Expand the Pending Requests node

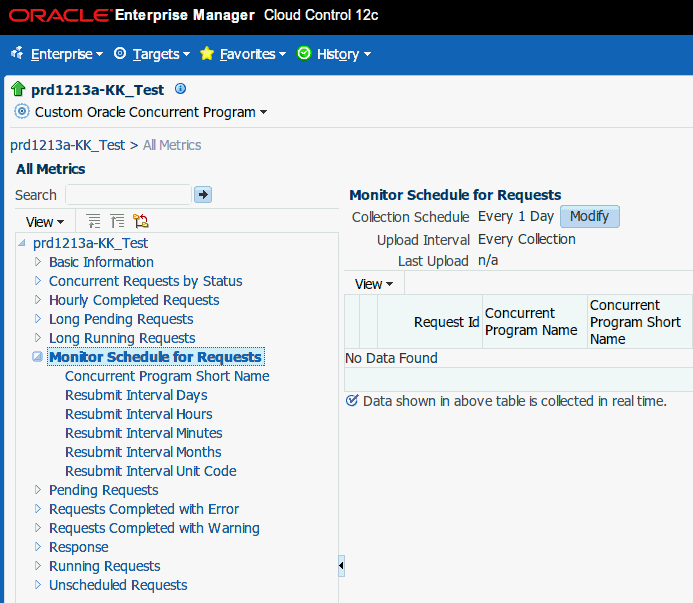tap(38, 489)
